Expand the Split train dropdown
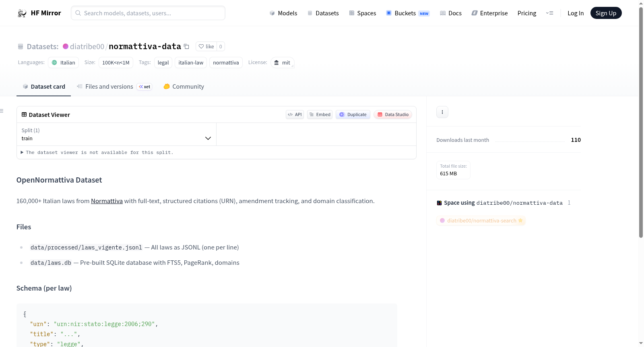This screenshot has height=347, width=644. pyautogui.click(x=116, y=134)
